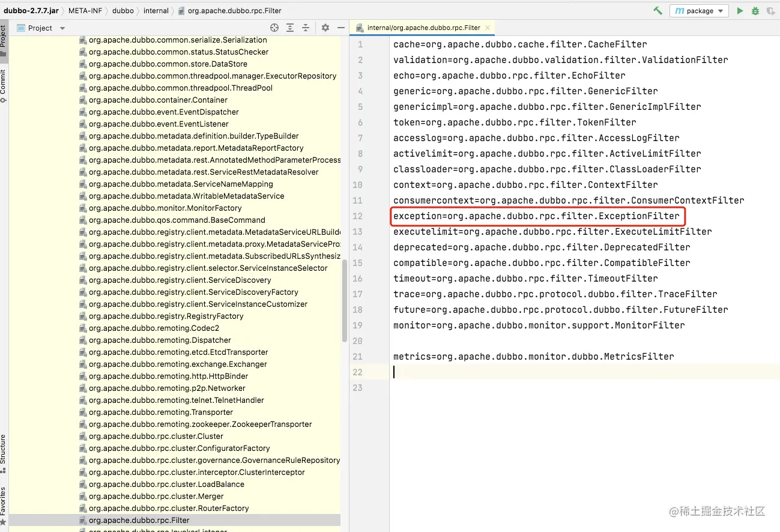Select org.apache.dubbo.container.Container file
This screenshot has height=532, width=780.
158,100
